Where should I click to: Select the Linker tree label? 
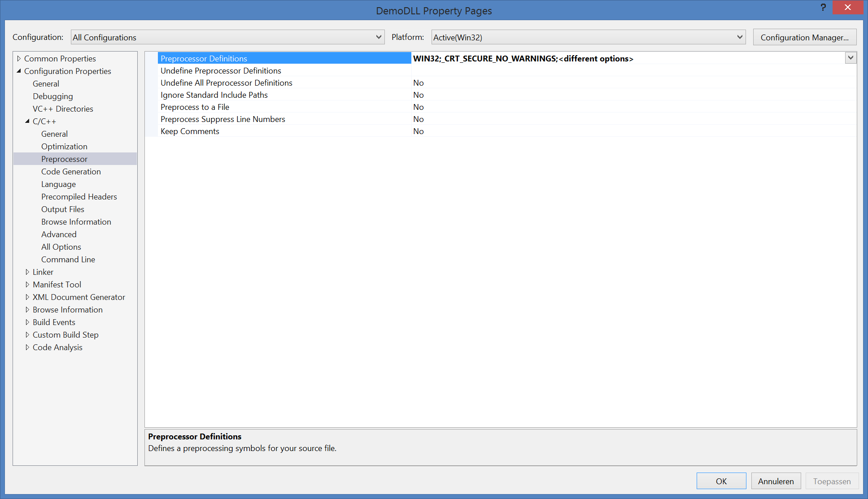coord(43,272)
